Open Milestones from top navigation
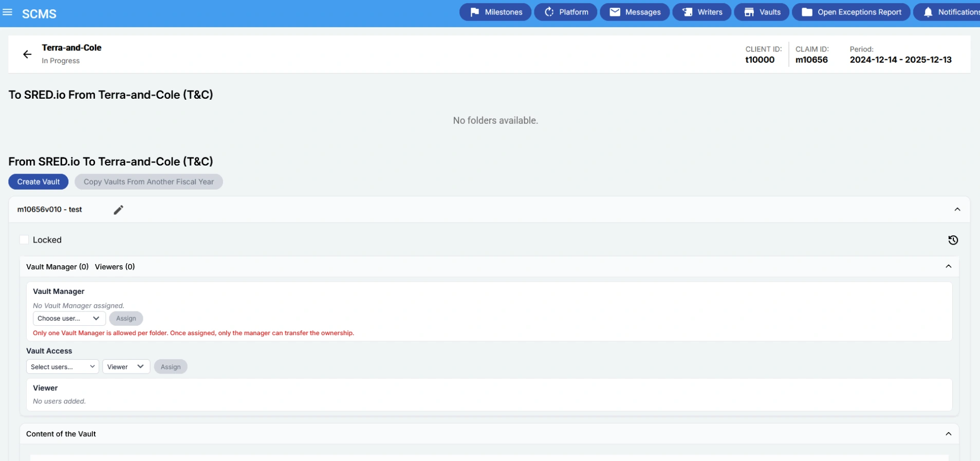 click(495, 12)
